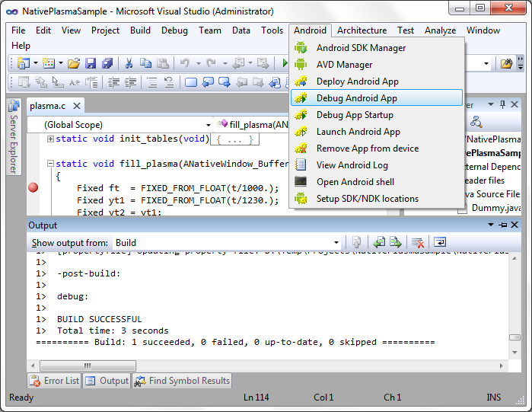532x412 pixels.
Task: Toggle the breakpoint on the Fixed ft line
Action: pyautogui.click(x=33, y=187)
